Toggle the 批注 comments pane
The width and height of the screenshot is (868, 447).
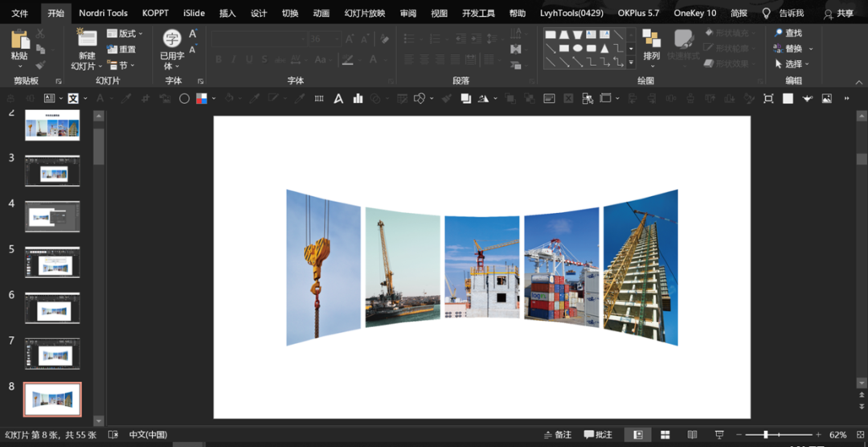click(599, 435)
